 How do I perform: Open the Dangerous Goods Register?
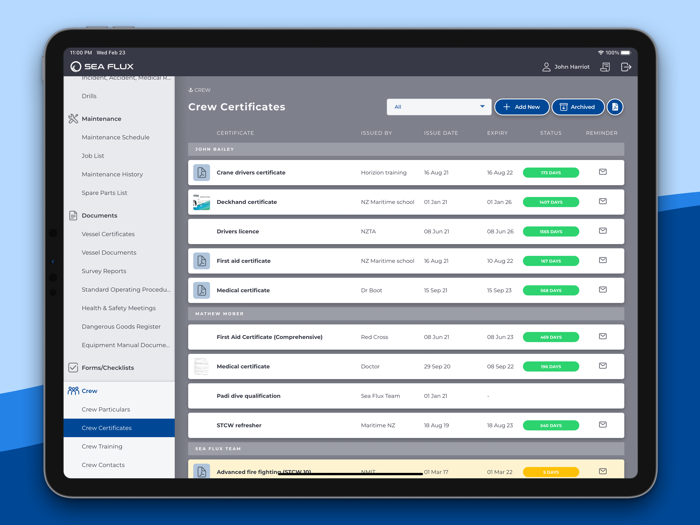121,327
